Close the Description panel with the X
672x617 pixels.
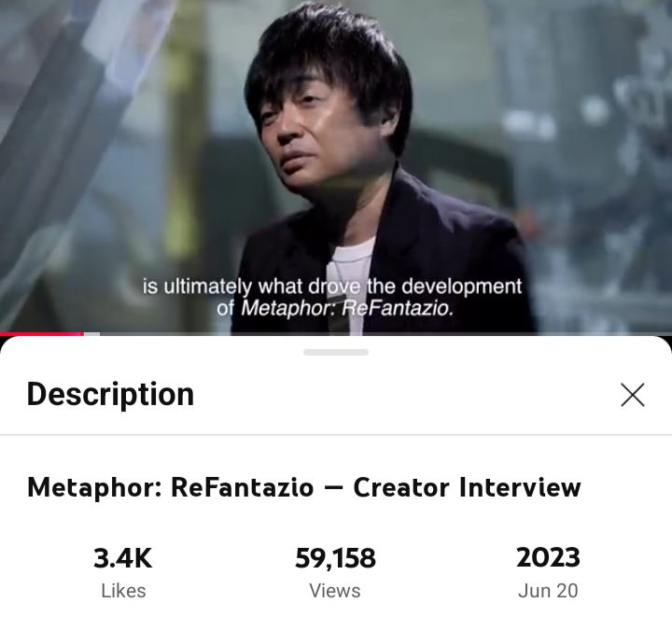point(633,395)
